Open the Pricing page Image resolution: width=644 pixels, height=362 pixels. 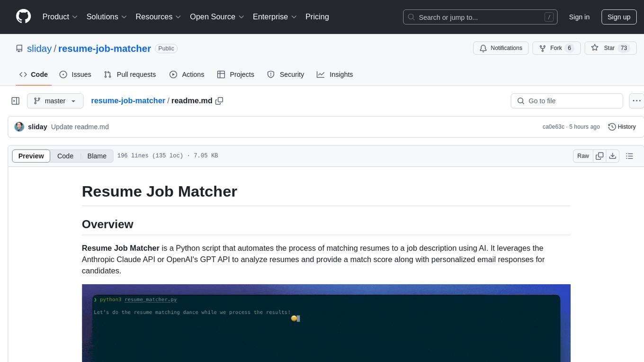317,17
